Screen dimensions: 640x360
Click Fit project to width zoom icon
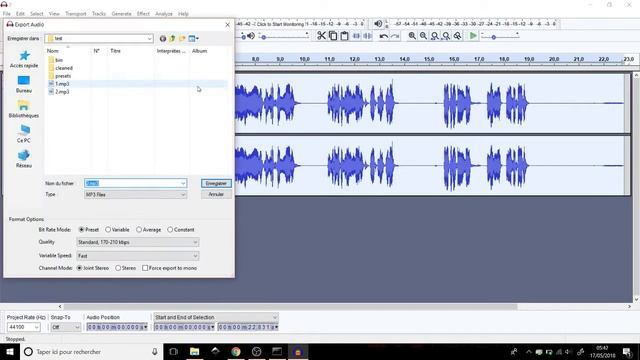[x=446, y=36]
